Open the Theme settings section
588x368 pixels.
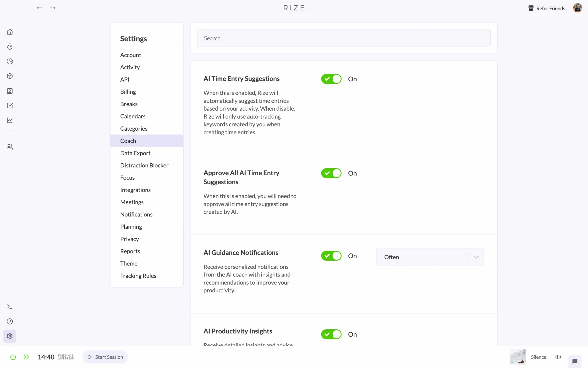tap(147, 264)
